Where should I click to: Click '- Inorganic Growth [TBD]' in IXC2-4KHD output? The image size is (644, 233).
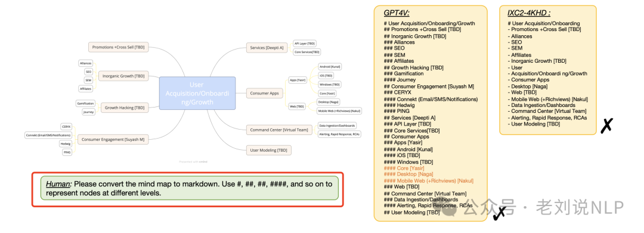click(x=537, y=61)
